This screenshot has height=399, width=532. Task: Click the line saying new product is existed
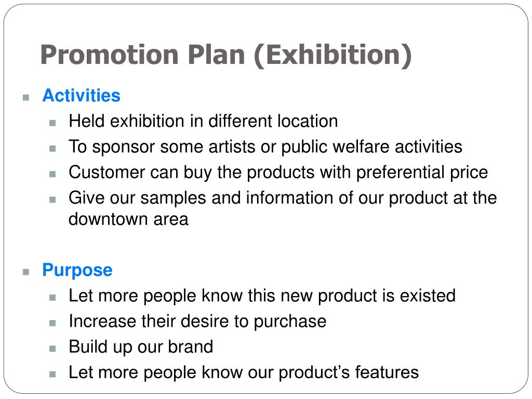tap(262, 296)
